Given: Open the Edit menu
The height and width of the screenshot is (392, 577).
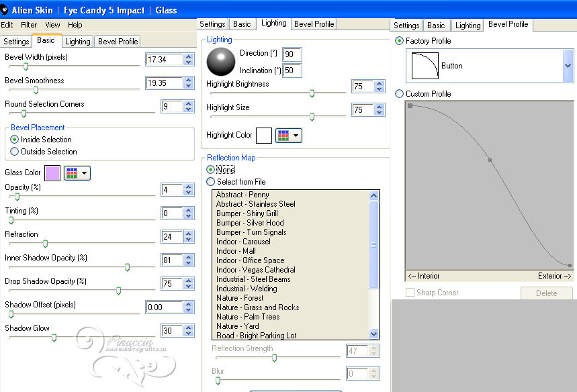Looking at the screenshot, I should coord(7,25).
